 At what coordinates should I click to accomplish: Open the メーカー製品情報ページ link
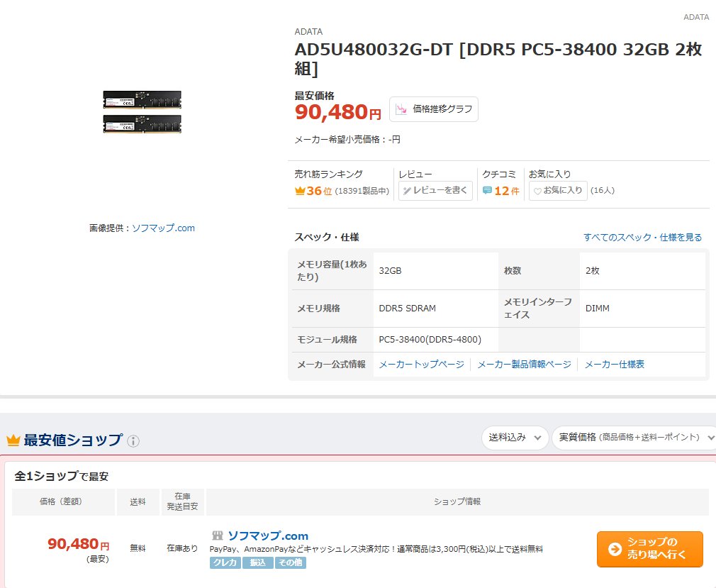524,364
